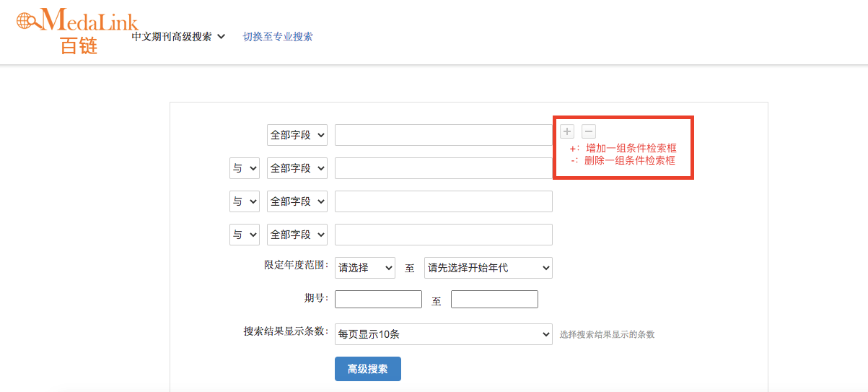Open the third row 与 operator dropdown
Image resolution: width=868 pixels, height=392 pixels.
tap(245, 201)
